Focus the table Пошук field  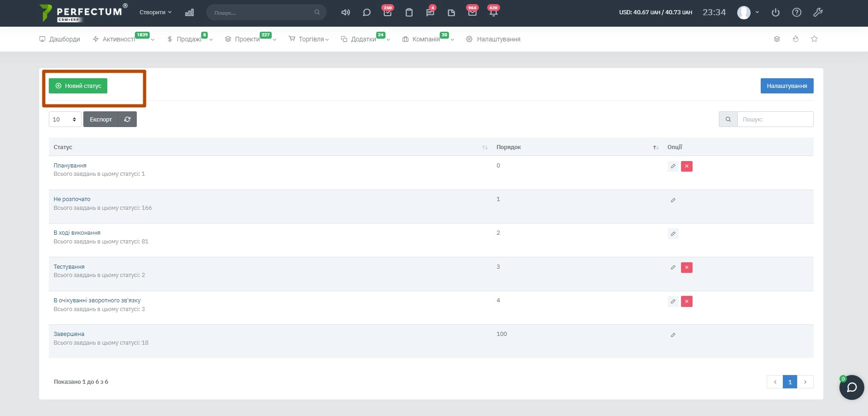pos(775,119)
